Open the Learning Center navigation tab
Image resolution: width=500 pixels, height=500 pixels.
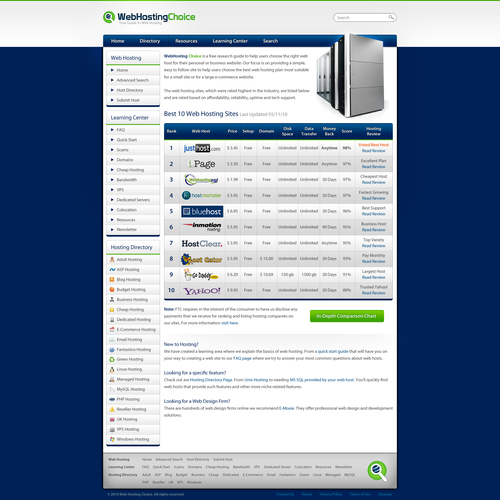pyautogui.click(x=230, y=41)
